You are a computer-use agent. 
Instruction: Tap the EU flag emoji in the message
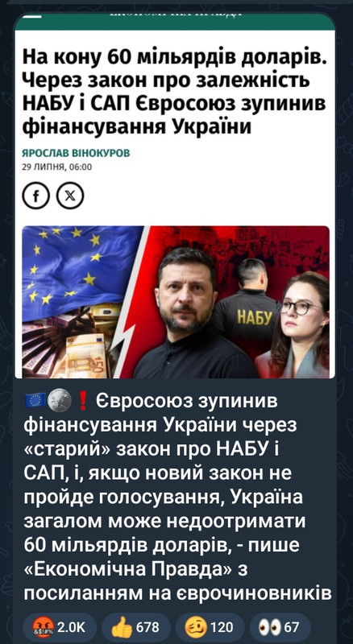click(35, 400)
